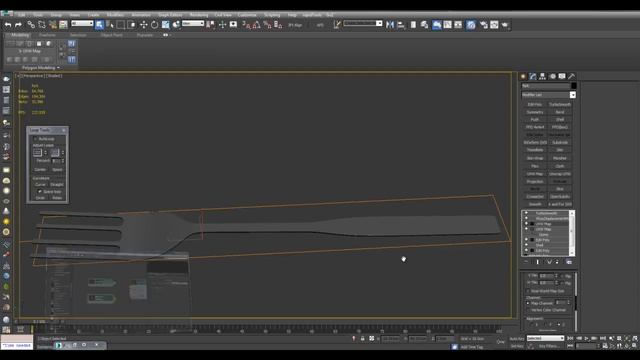Open the Material Editor icon
Viewport: 640px width, 360px height.
pyautogui.click(x=471, y=25)
